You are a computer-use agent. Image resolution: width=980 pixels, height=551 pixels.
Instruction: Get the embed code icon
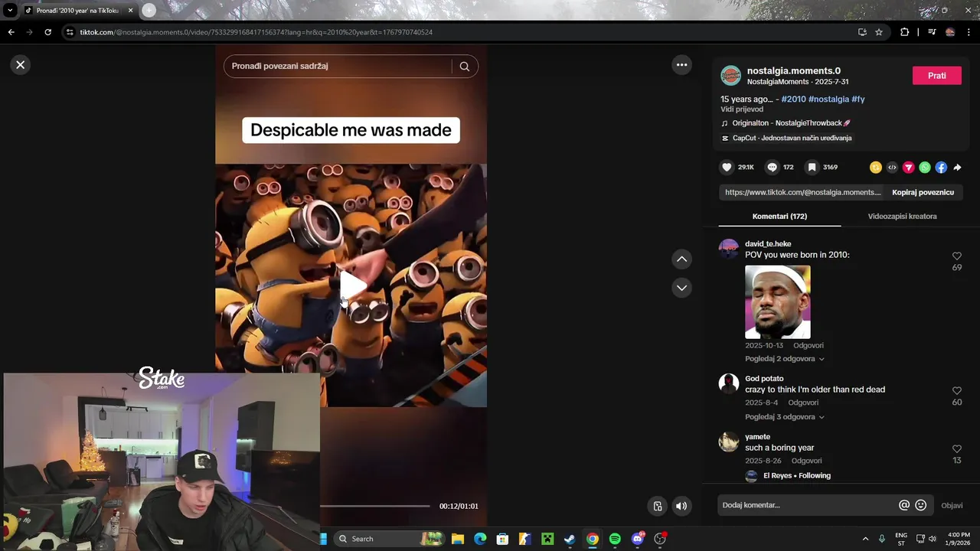(x=892, y=167)
